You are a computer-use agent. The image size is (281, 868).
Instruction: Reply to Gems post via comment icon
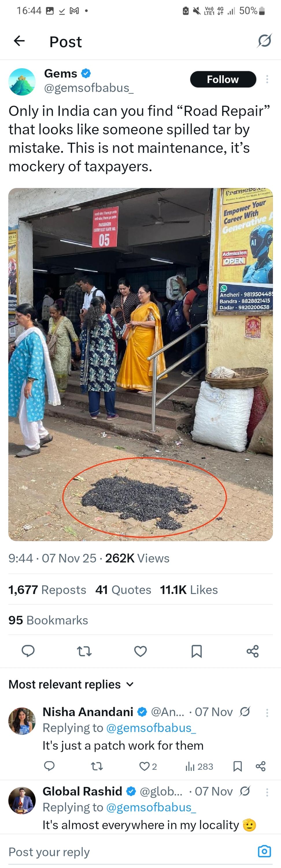pyautogui.click(x=28, y=651)
